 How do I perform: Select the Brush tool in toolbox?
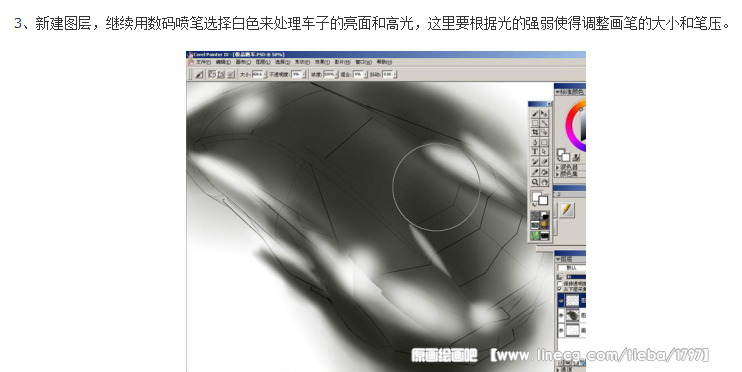point(535,114)
